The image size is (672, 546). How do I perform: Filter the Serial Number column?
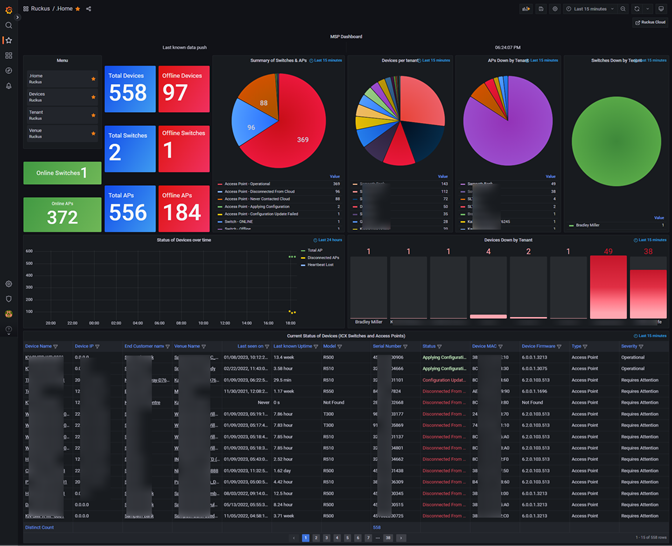click(405, 346)
